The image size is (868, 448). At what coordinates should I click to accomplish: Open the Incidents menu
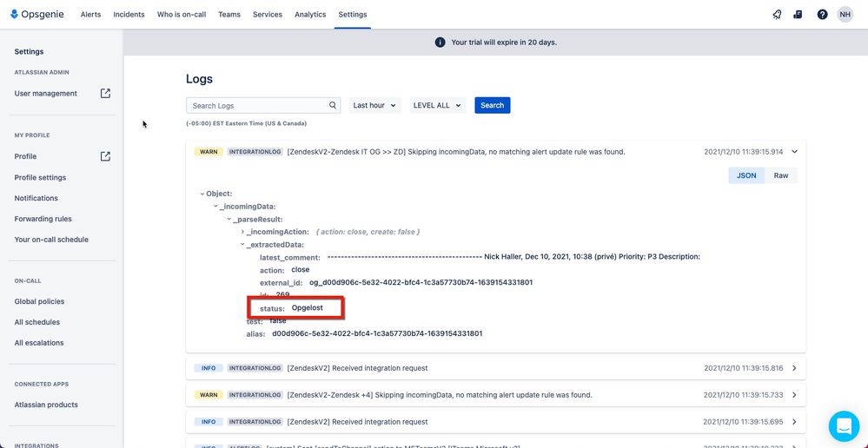(129, 15)
